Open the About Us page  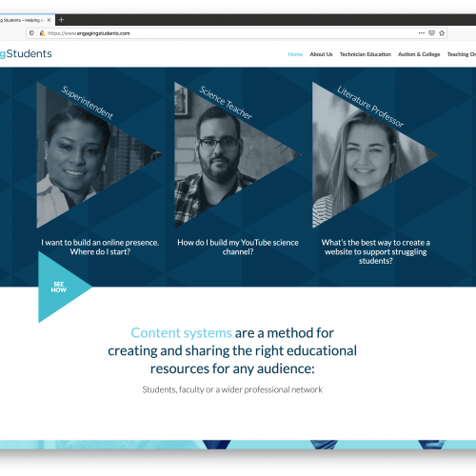pyautogui.click(x=321, y=54)
